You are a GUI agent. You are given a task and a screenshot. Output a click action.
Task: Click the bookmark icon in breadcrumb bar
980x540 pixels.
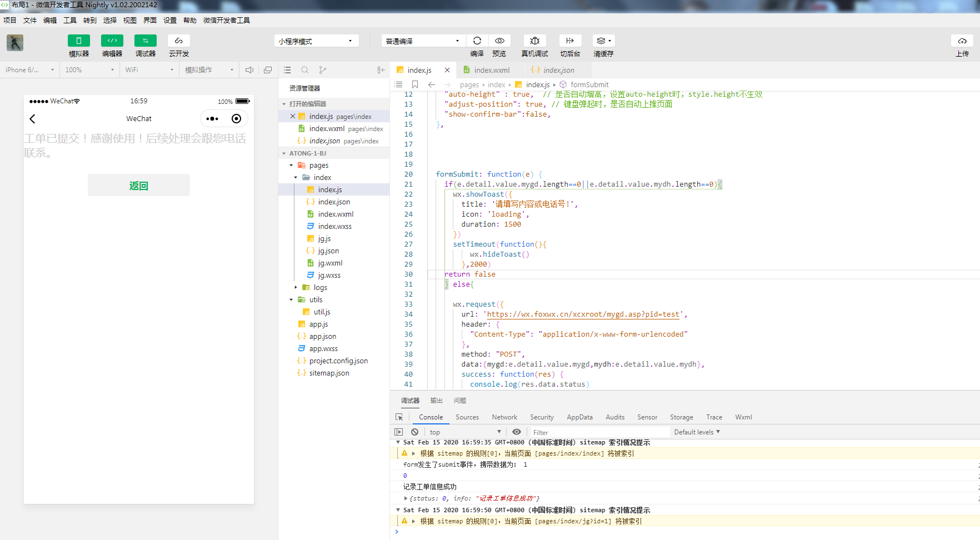click(x=414, y=84)
